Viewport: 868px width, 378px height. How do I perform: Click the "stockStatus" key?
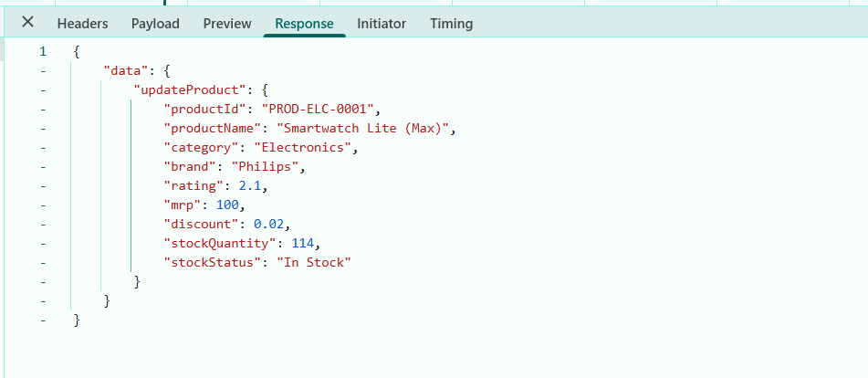[213, 262]
